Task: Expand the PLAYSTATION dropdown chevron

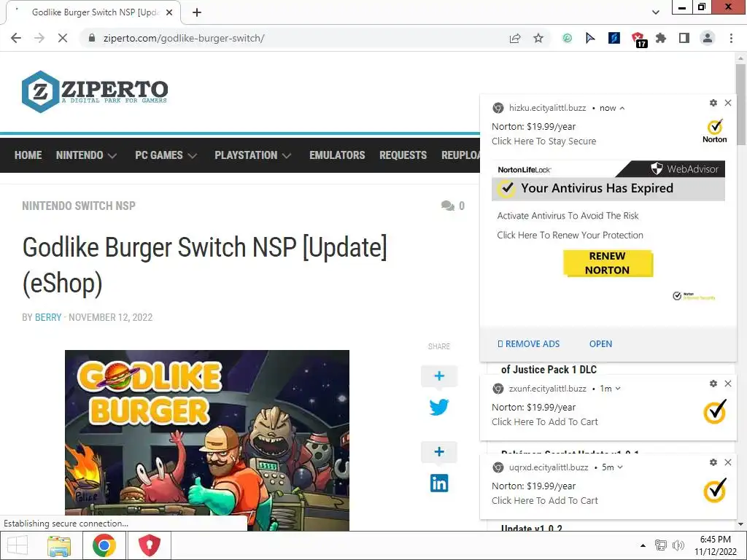Action: click(287, 156)
